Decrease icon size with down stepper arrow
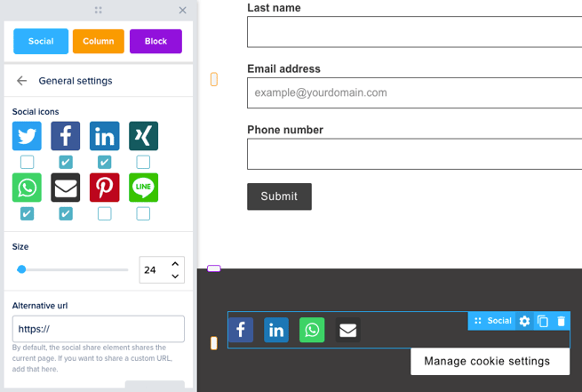Screen dimensions: 582x392 pos(175,276)
